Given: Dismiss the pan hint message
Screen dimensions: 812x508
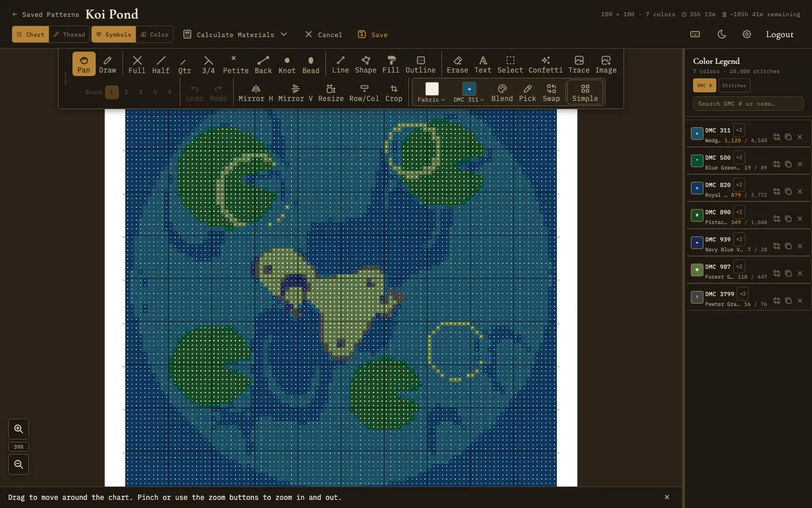Looking at the screenshot, I should pos(667,497).
